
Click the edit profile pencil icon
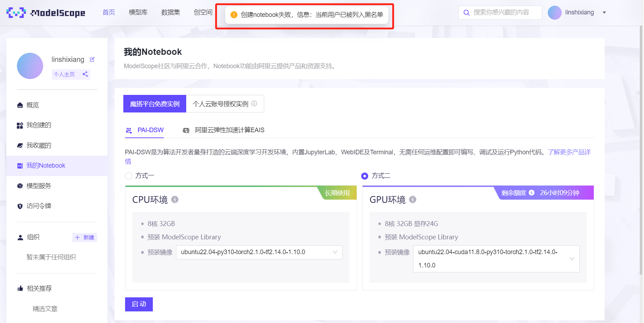click(92, 59)
